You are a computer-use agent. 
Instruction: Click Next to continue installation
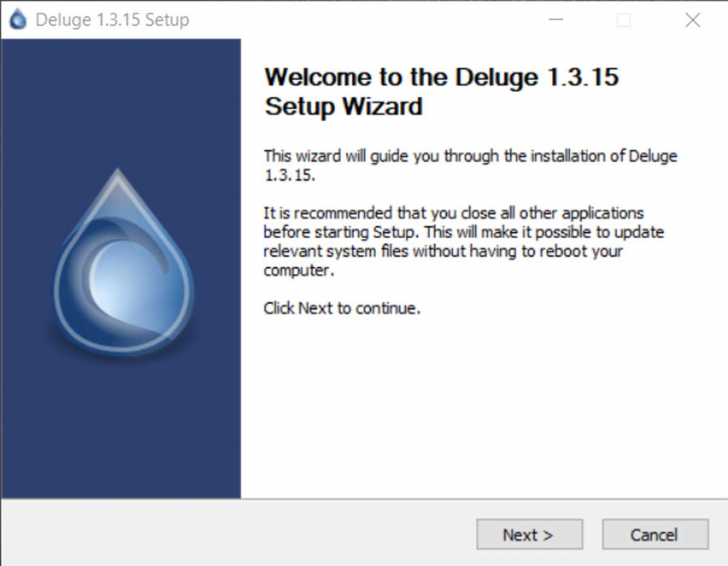pyautogui.click(x=530, y=534)
